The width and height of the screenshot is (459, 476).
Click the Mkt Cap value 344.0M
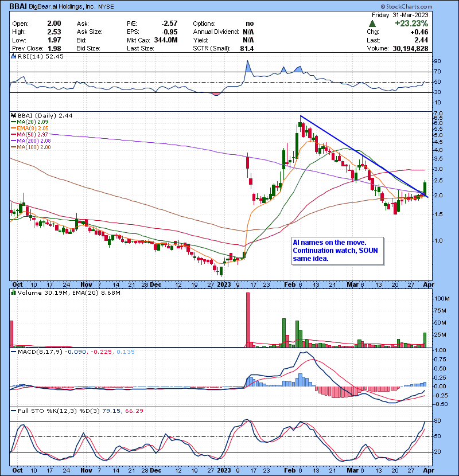coord(166,40)
